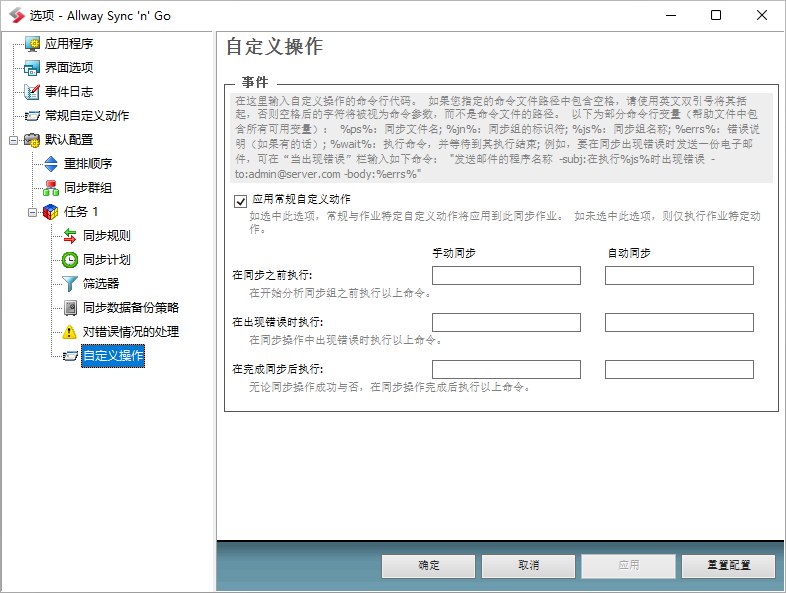The width and height of the screenshot is (786, 593).
Task: Open the 筛选器 page
Action: tap(101, 284)
